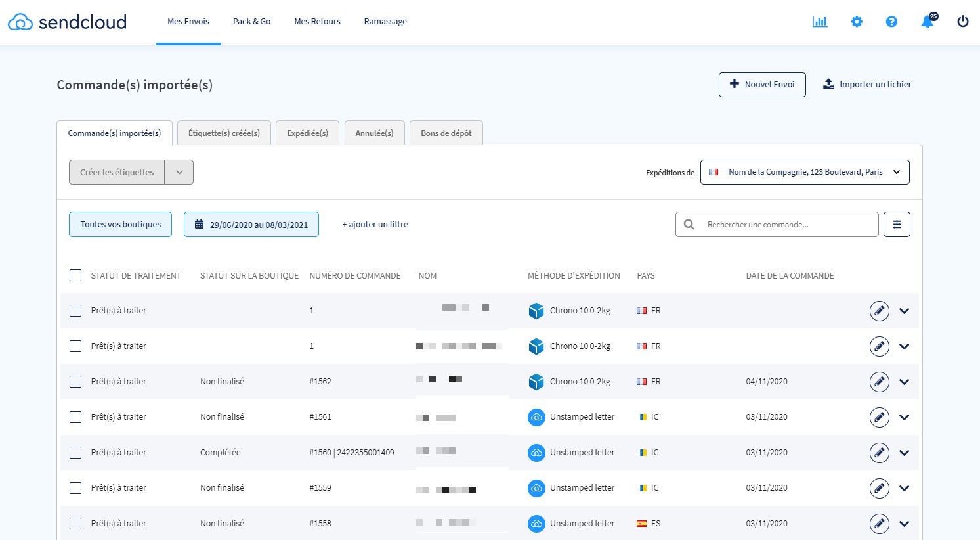Open the Expéditions de address dropdown
The image size is (980, 540).
click(805, 172)
